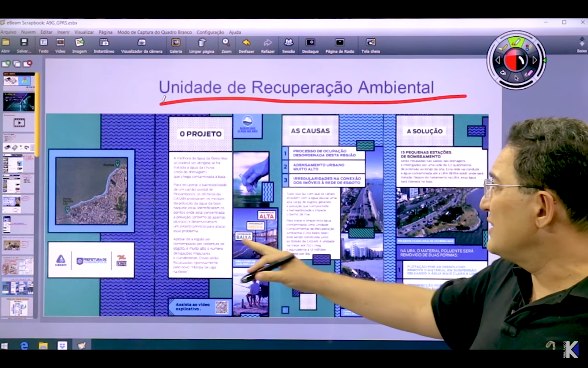588x368 pixels.
Task: Clear the page with Limpar página
Action: click(x=202, y=45)
